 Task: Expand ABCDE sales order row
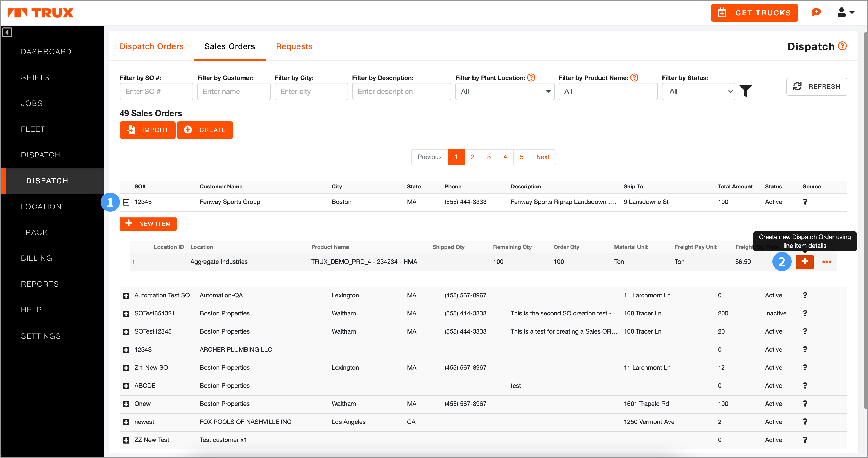(126, 386)
